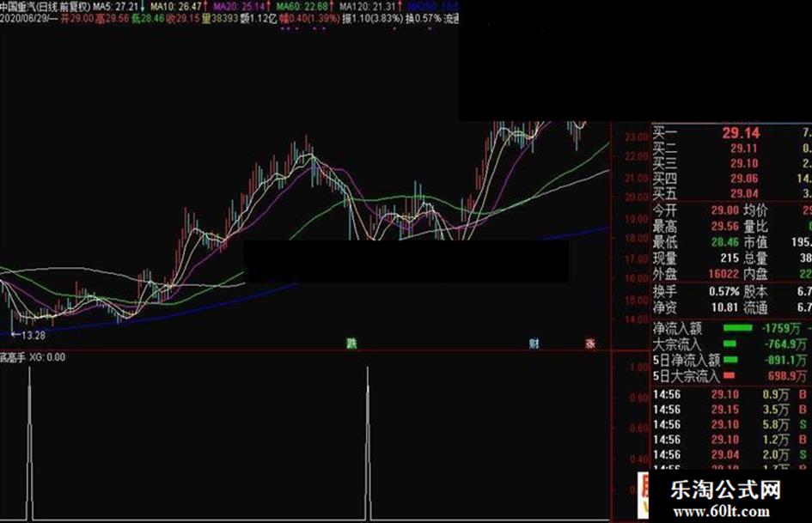Click the low price 低28.46 in the header
The height and width of the screenshot is (523, 812).
pyautogui.click(x=148, y=19)
